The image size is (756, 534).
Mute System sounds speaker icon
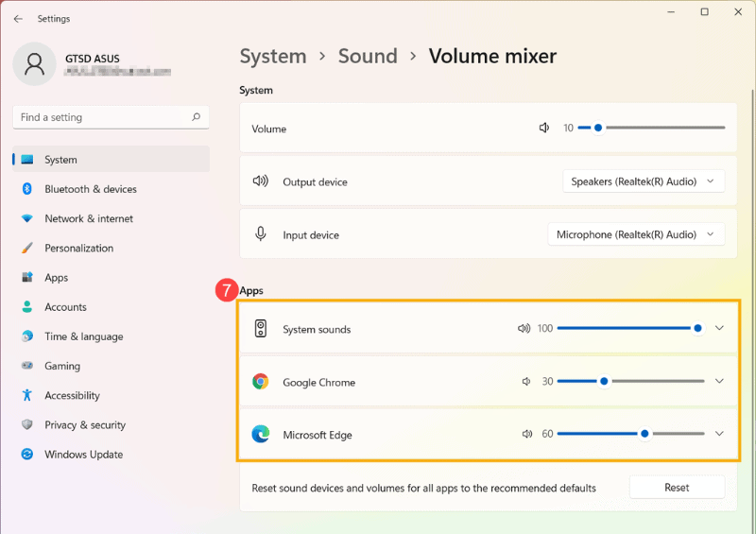524,329
